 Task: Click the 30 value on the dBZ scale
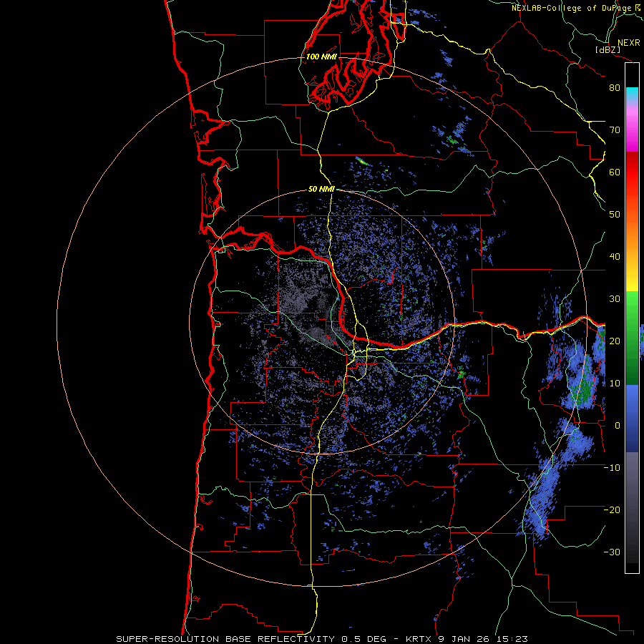click(x=615, y=299)
